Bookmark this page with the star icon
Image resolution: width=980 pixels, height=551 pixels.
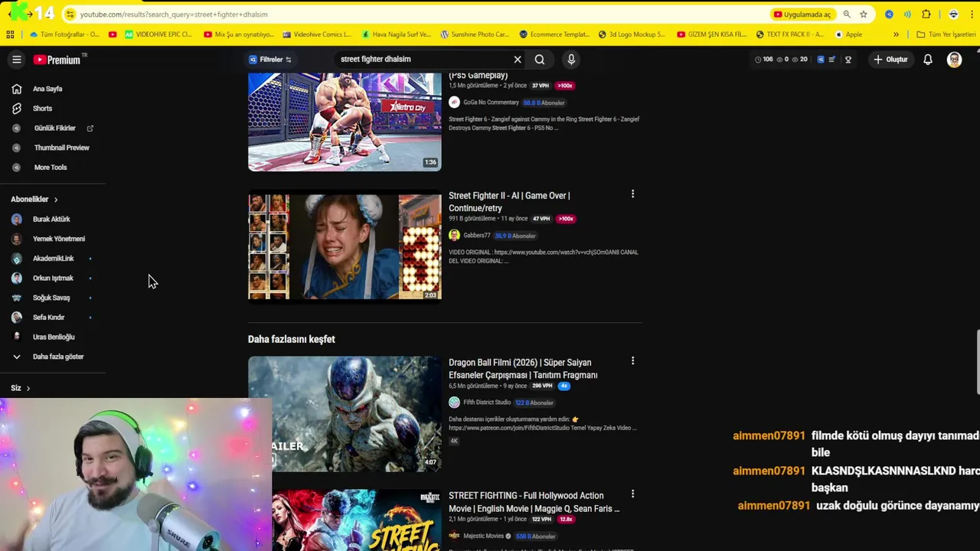click(864, 15)
